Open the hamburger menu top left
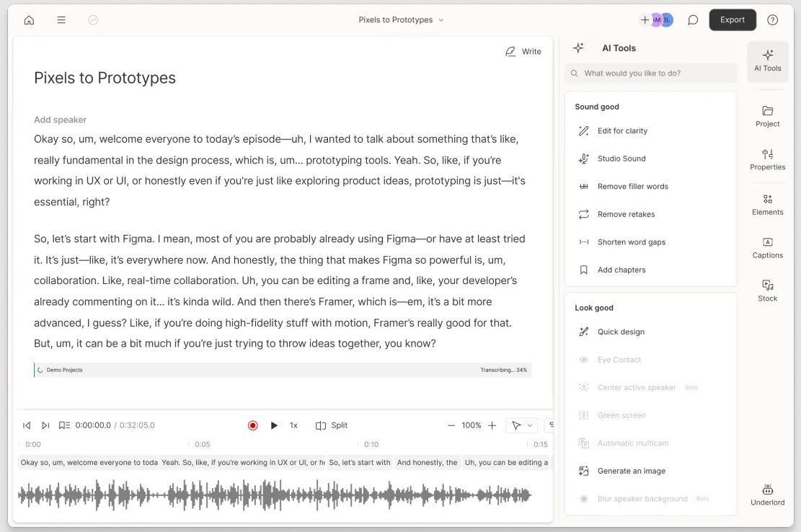 click(x=61, y=19)
